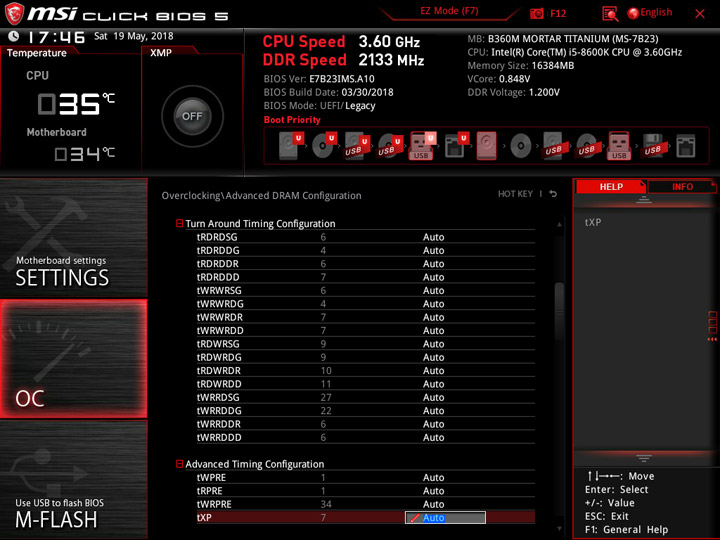Click the English language label

click(656, 12)
